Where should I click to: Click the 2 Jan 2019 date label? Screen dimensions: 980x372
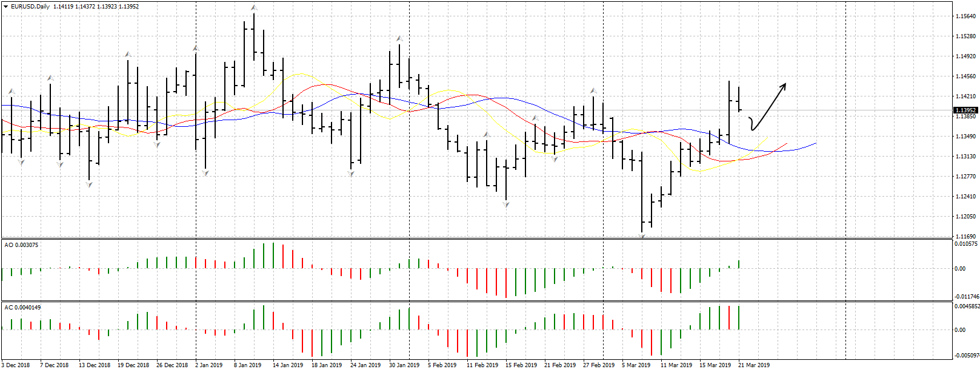point(208,365)
